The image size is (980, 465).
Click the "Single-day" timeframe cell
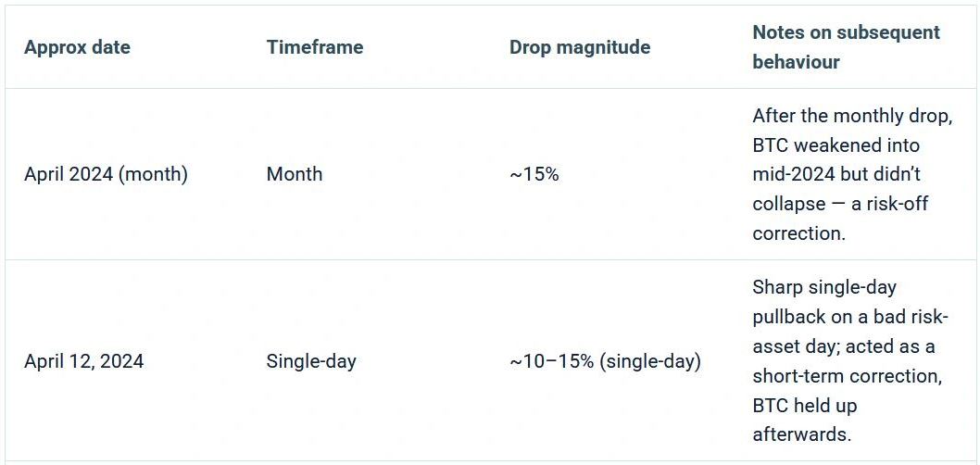[310, 361]
